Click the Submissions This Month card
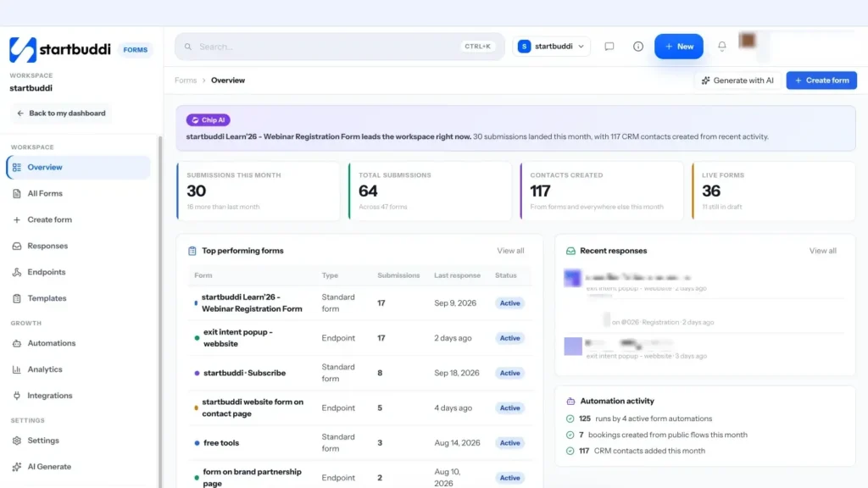This screenshot has width=868, height=488. (x=258, y=191)
